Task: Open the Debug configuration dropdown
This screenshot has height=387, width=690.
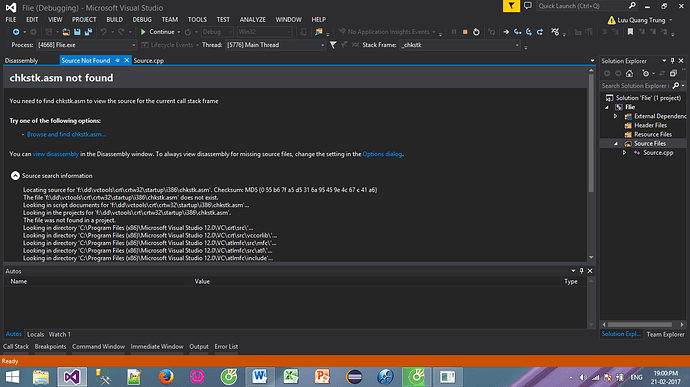Action: pos(217,32)
